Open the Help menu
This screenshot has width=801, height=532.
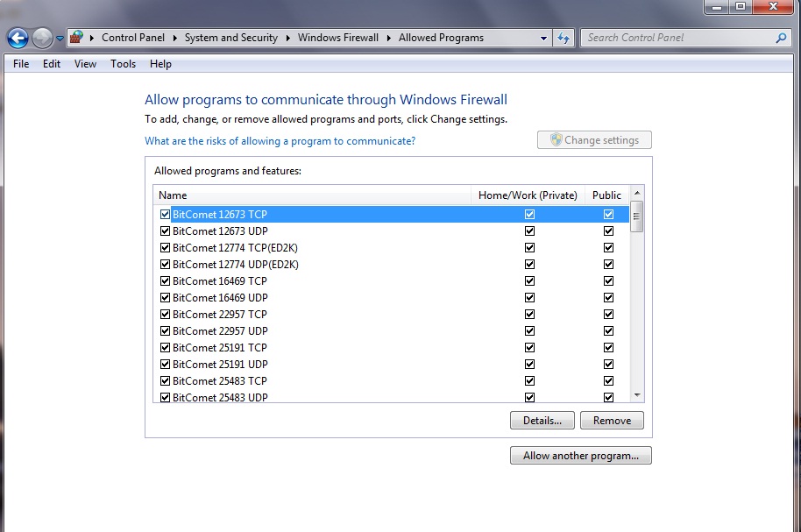(160, 64)
